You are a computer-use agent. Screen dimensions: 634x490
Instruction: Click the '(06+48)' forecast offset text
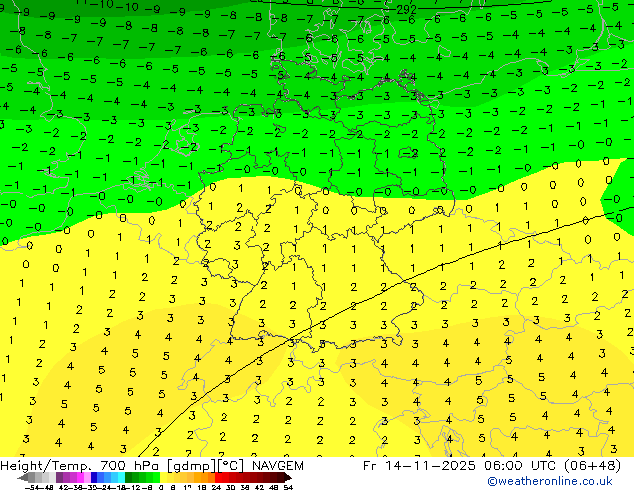pos(593,466)
